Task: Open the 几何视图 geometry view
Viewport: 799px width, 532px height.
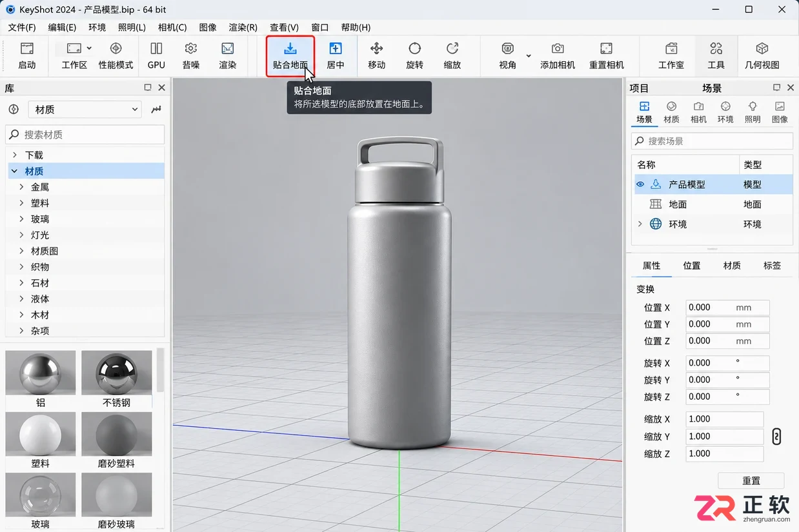Action: tap(762, 56)
